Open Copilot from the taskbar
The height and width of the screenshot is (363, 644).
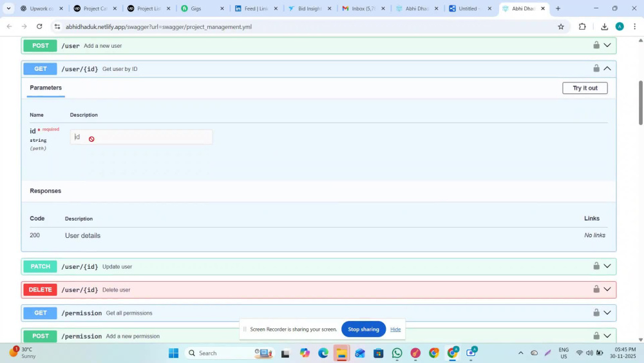(305, 353)
